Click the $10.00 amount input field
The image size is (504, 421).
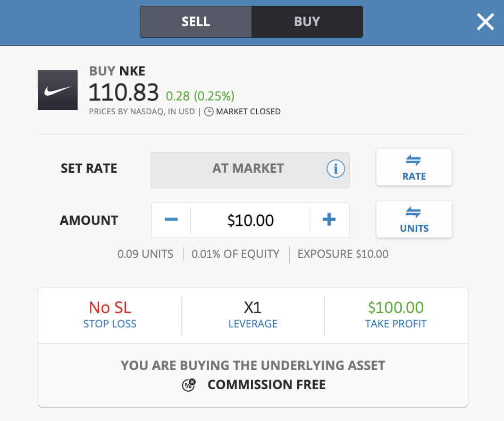tap(250, 220)
